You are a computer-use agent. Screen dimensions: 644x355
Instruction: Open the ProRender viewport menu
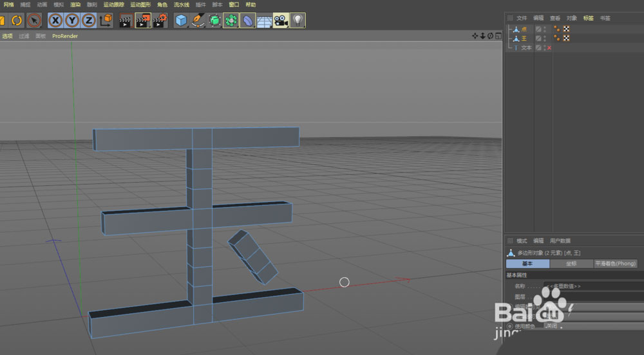pos(65,36)
